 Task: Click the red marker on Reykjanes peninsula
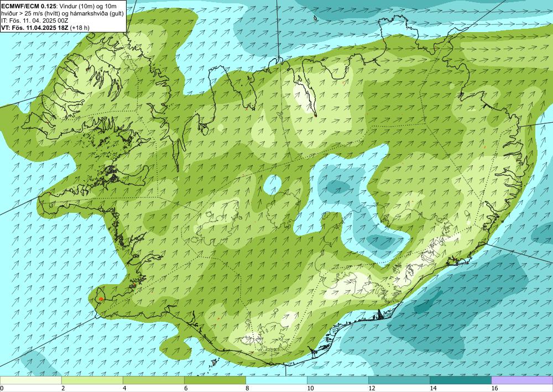pyautogui.click(x=101, y=299)
